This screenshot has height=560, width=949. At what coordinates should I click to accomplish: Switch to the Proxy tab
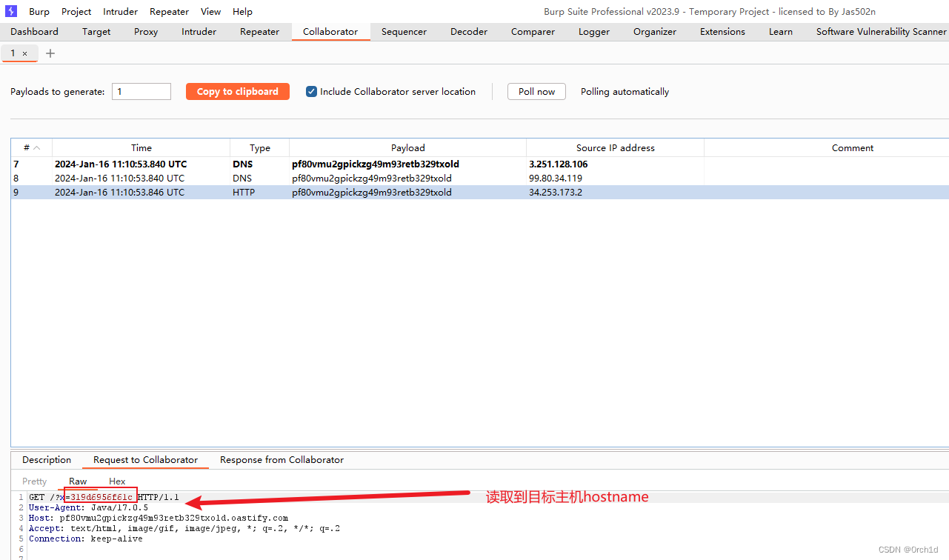click(x=146, y=32)
